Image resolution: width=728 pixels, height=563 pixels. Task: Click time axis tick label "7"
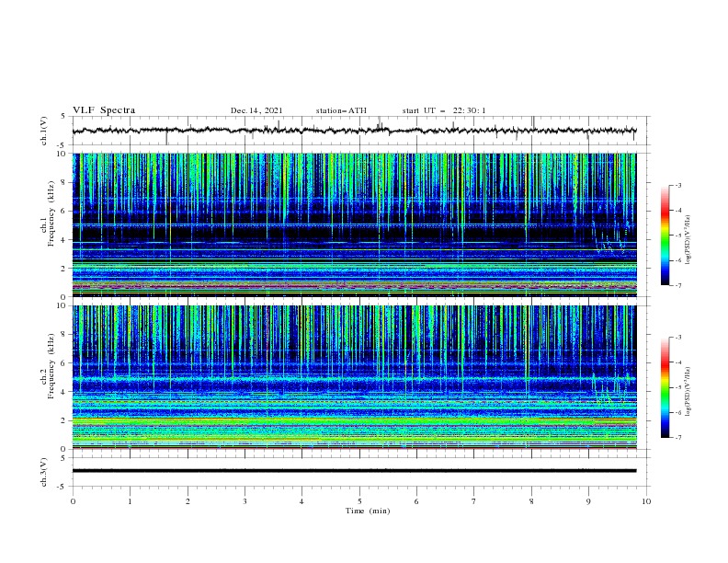click(474, 501)
